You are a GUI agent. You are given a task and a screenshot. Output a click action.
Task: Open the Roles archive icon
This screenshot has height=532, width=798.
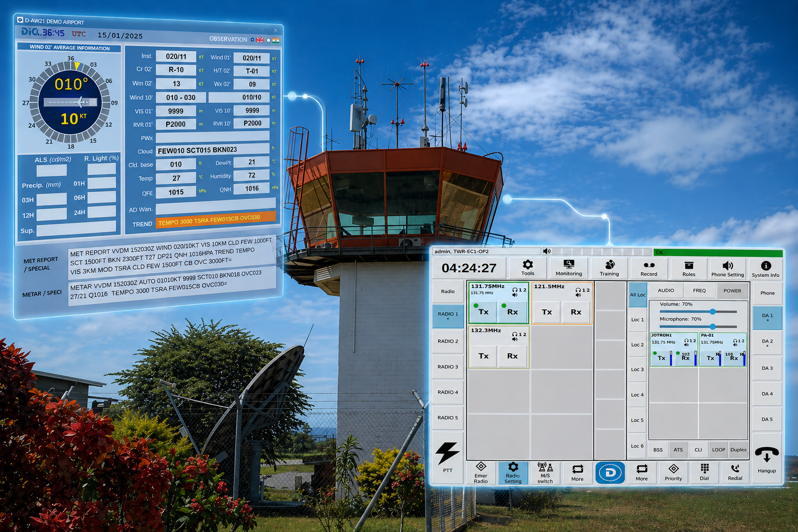(x=689, y=265)
